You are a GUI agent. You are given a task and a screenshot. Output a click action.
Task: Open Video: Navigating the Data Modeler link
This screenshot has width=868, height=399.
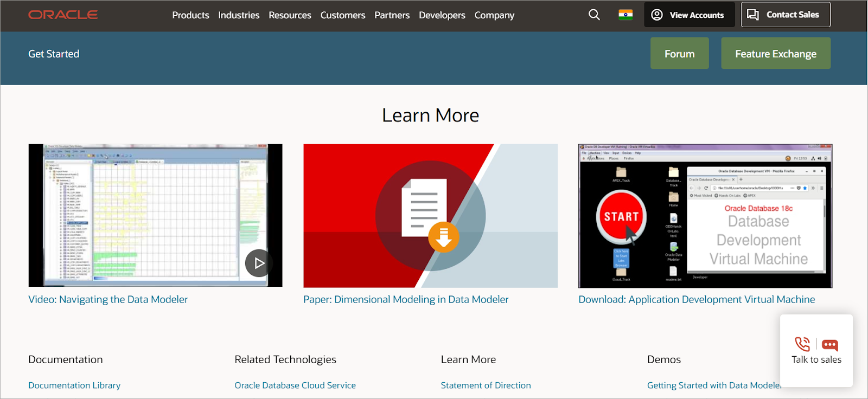(108, 299)
